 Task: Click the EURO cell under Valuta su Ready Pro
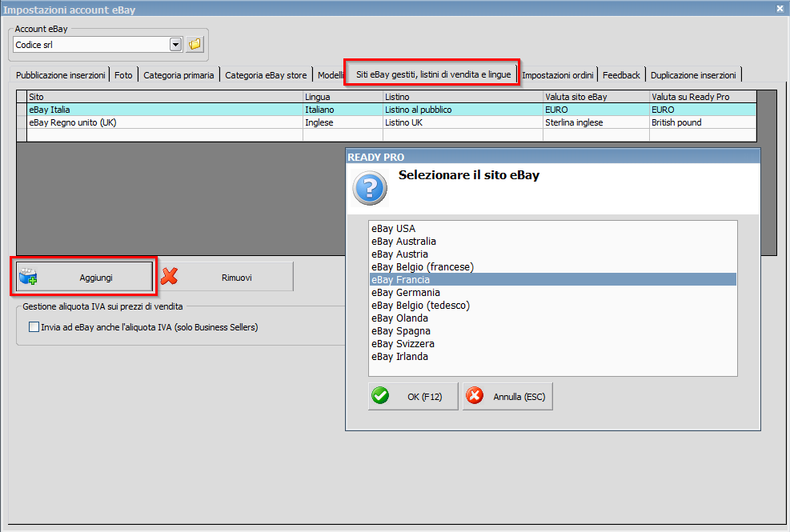point(703,110)
